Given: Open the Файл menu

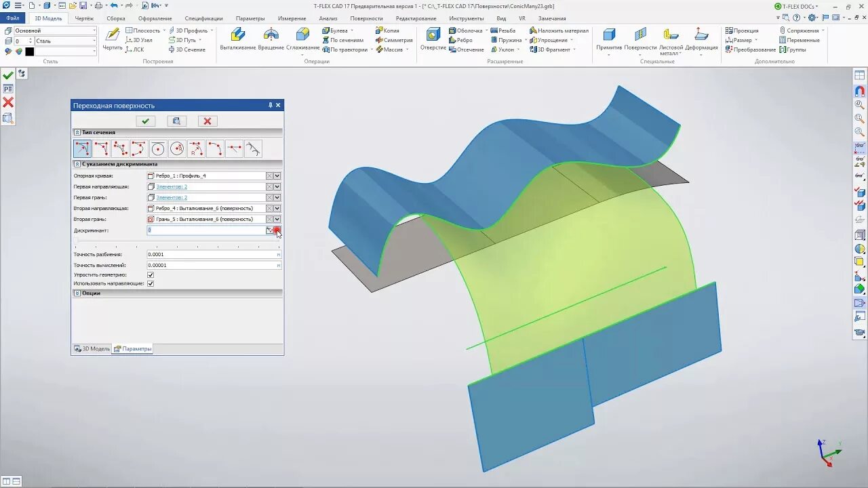Looking at the screenshot, I should 13,18.
